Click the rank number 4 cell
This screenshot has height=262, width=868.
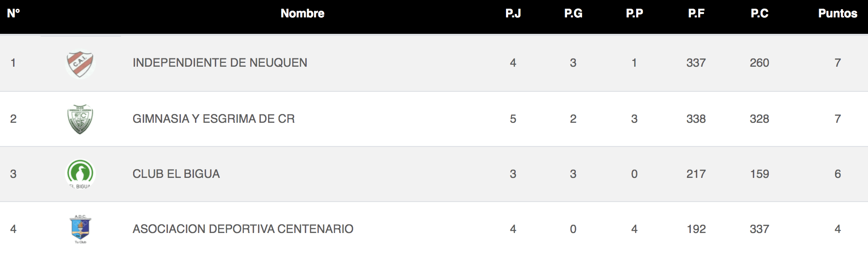tap(14, 229)
